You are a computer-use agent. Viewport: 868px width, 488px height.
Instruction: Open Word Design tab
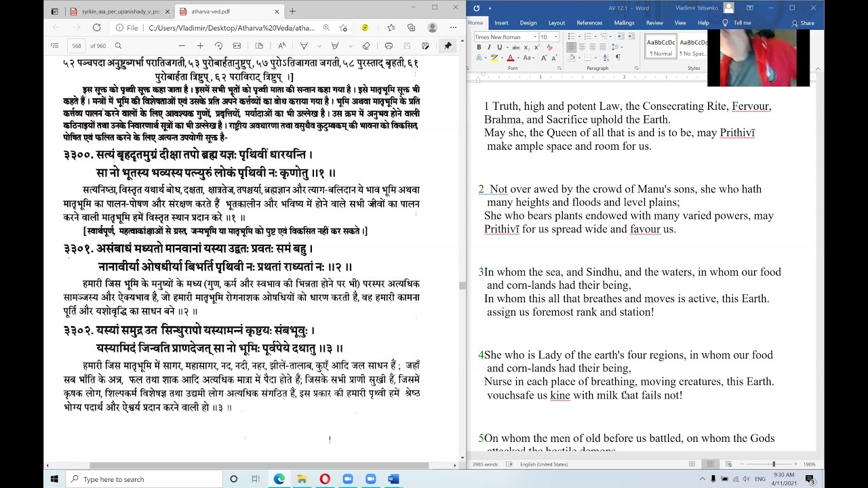[x=528, y=23]
